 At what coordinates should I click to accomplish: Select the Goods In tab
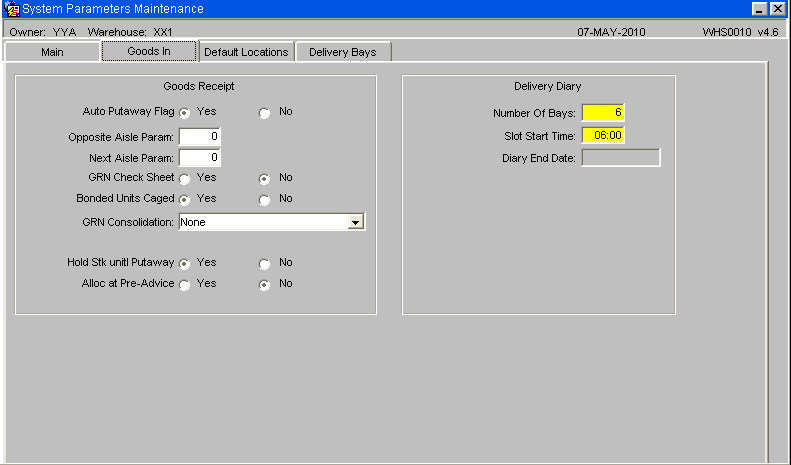[x=149, y=51]
